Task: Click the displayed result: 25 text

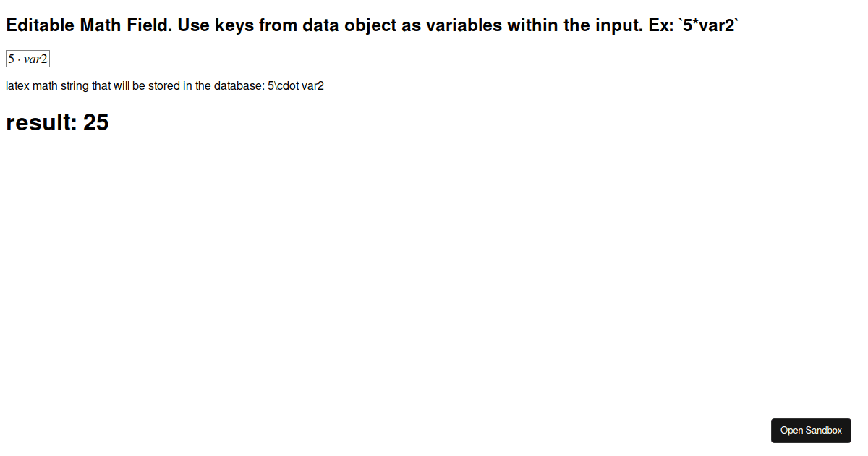Action: [57, 122]
